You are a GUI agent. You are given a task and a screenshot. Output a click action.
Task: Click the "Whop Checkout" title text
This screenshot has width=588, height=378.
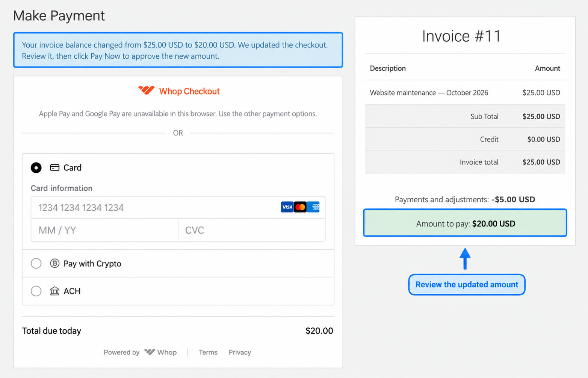[x=189, y=91]
